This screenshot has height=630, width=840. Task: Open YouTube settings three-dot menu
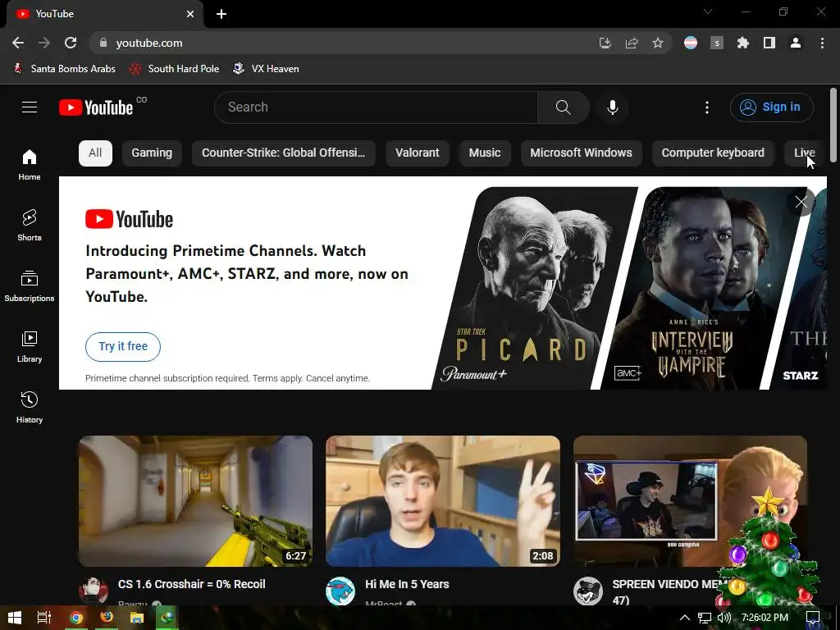coord(707,107)
